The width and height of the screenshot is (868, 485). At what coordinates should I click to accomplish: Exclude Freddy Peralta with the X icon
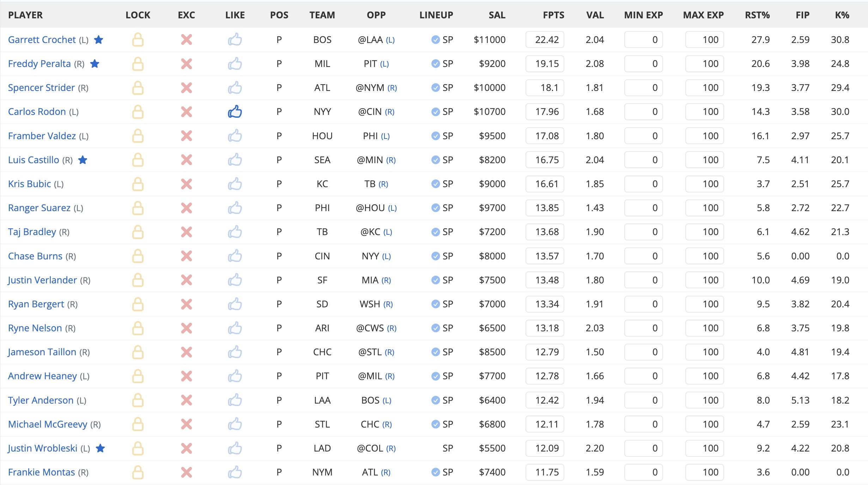pyautogui.click(x=187, y=64)
